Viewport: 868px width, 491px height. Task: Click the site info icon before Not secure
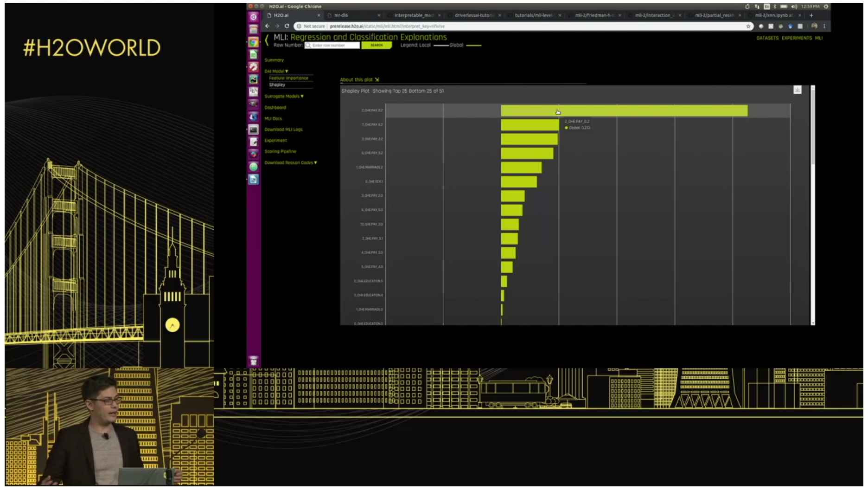299,26
